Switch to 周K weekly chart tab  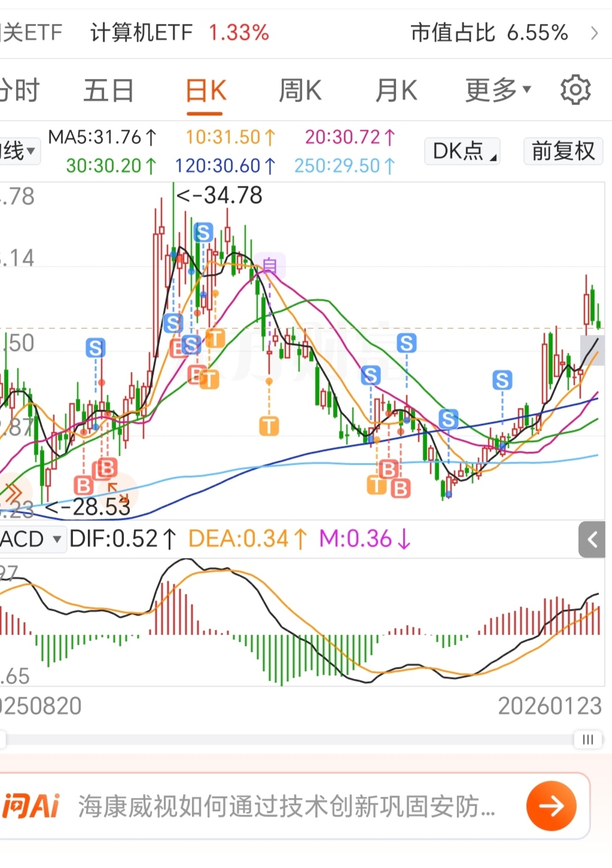[x=300, y=92]
